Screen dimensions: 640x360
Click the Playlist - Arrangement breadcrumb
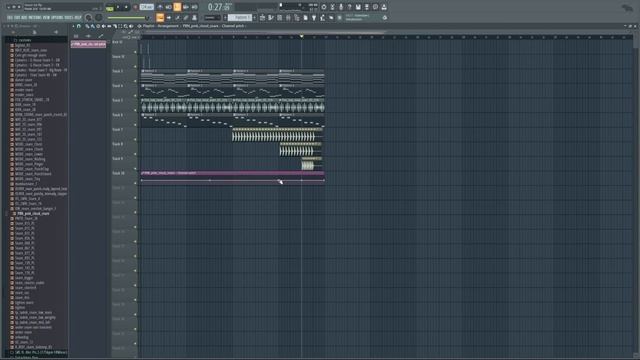pyautogui.click(x=160, y=26)
